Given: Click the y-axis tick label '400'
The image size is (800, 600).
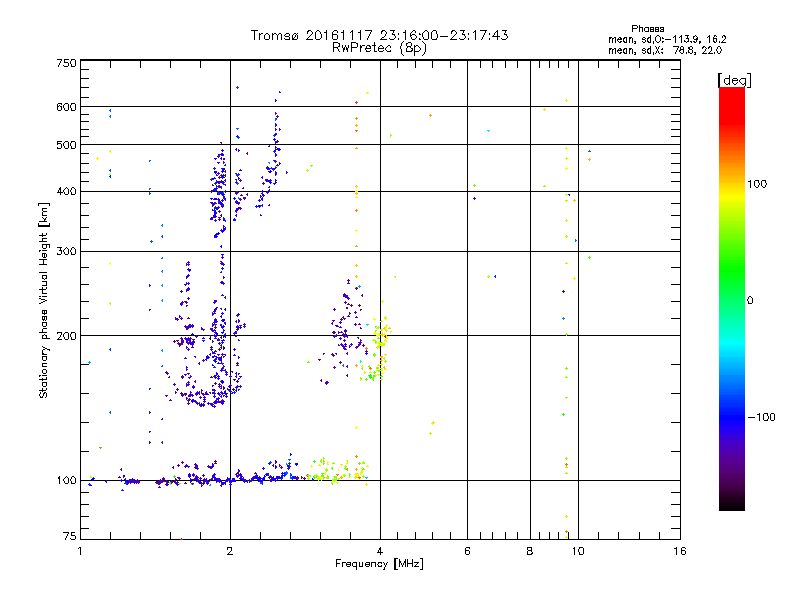Looking at the screenshot, I should tap(66, 191).
